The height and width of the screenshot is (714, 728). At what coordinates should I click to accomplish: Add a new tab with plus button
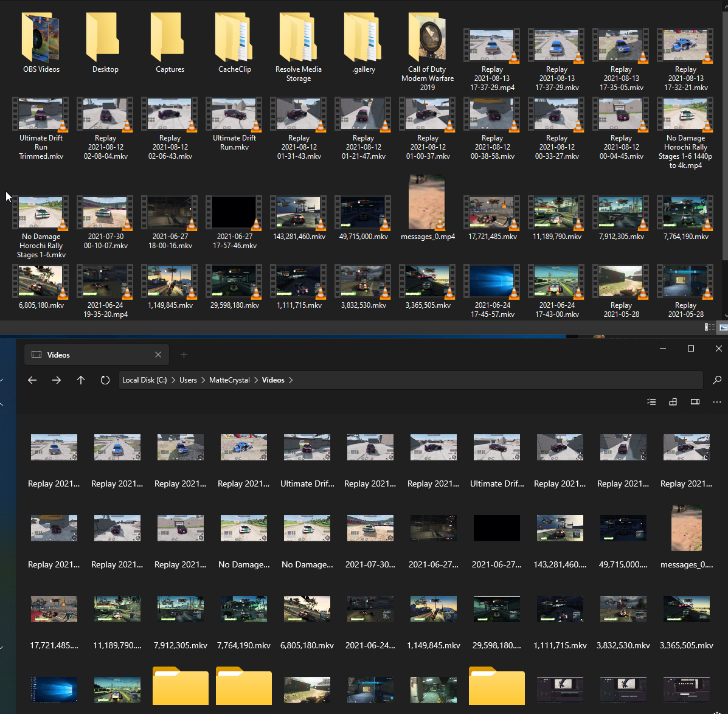184,355
